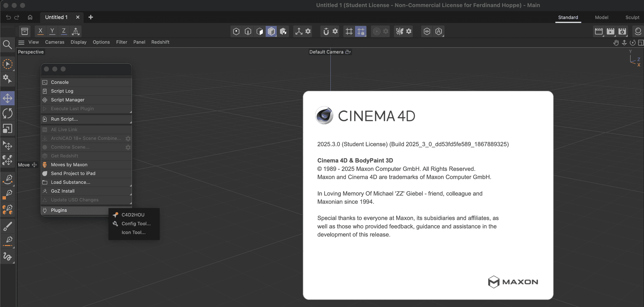Image resolution: width=644 pixels, height=307 pixels.
Task: Open the mirror tool options gear
Action: (409, 31)
